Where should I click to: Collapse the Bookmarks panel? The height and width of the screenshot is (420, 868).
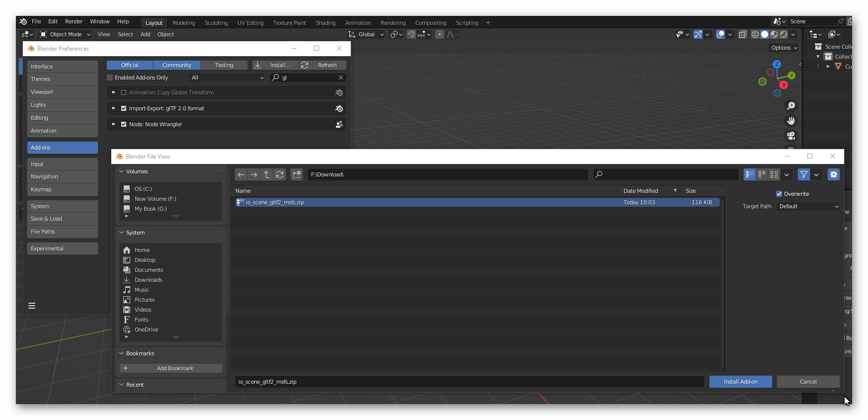122,353
